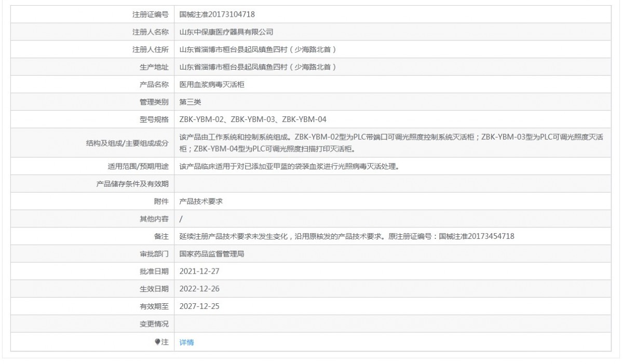Image resolution: width=623 pixels, height=364 pixels.
Task: Select the 结构及组成 description text
Action: click(391, 143)
